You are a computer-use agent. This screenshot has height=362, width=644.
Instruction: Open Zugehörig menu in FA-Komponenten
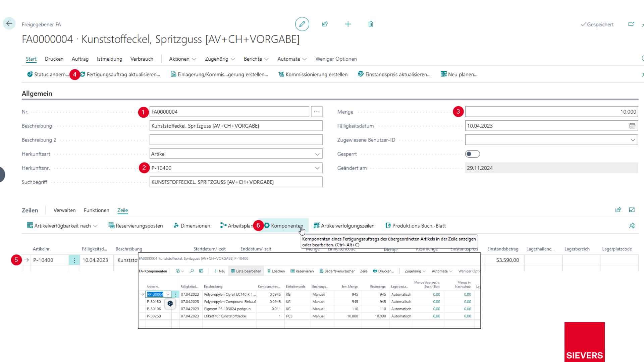(415, 271)
